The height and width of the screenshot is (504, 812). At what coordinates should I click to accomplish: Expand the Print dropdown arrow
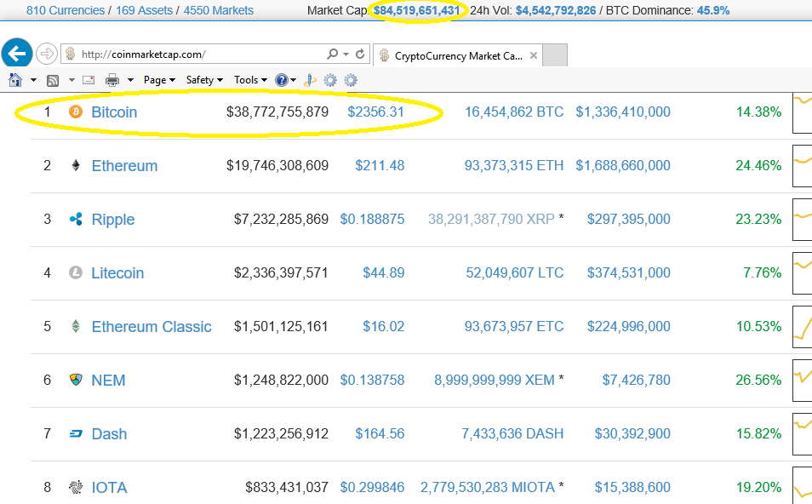tap(130, 80)
